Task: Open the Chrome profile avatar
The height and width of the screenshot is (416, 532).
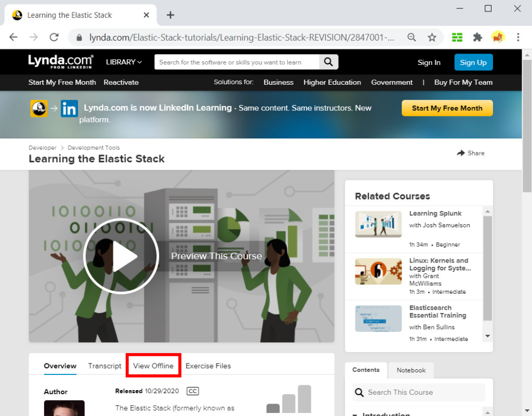Action: 498,37
